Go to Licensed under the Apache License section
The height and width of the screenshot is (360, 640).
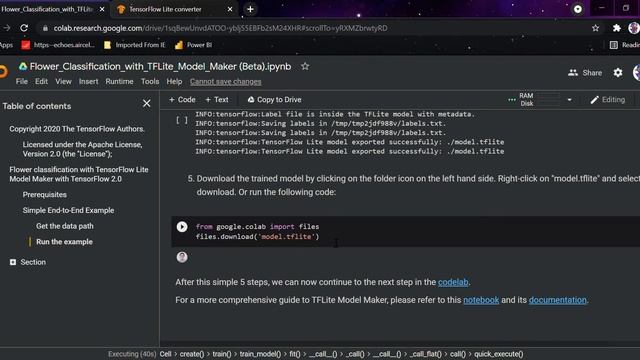(82, 149)
